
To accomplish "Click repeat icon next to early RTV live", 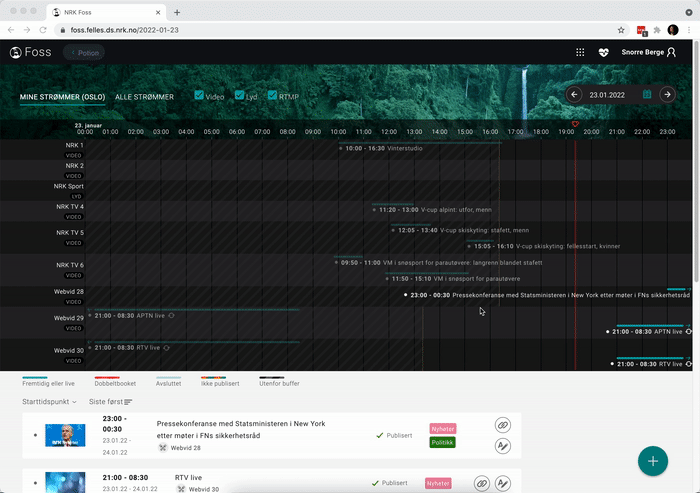I will pos(167,348).
